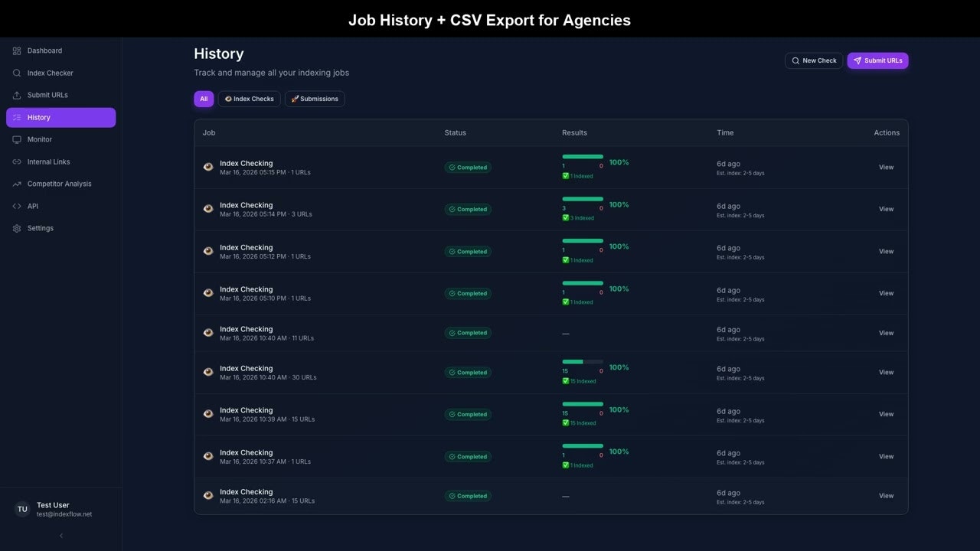
Task: Click progress bar of 05:14 PM job
Action: (583, 199)
